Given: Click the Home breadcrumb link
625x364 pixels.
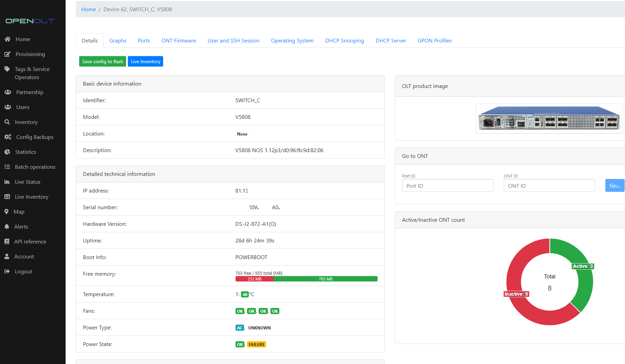Looking at the screenshot, I should click(x=88, y=9).
